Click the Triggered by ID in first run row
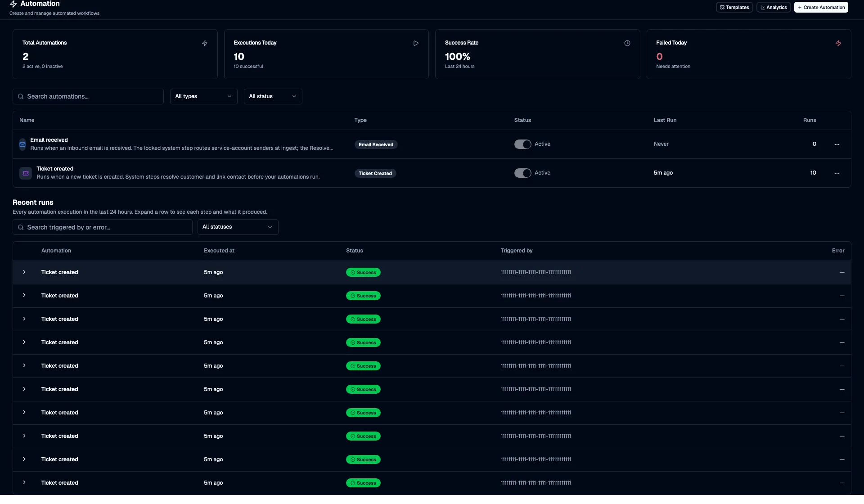Screen dimensions: 864x504 tap(536, 272)
